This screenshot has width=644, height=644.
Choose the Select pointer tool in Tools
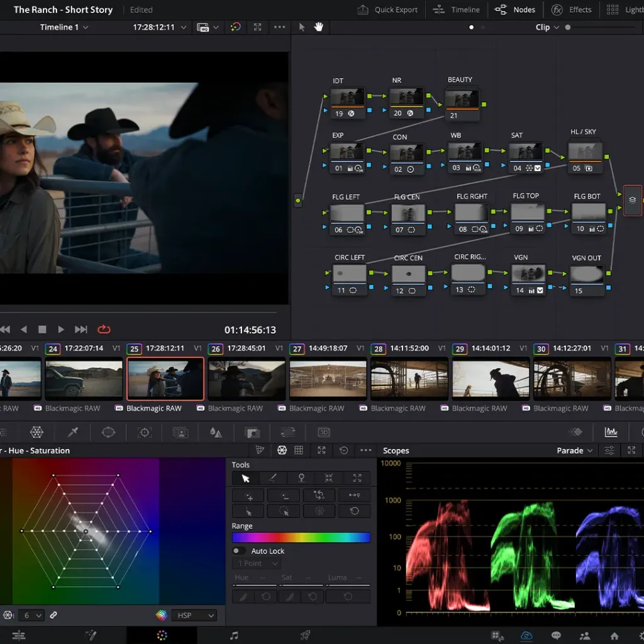click(x=246, y=478)
